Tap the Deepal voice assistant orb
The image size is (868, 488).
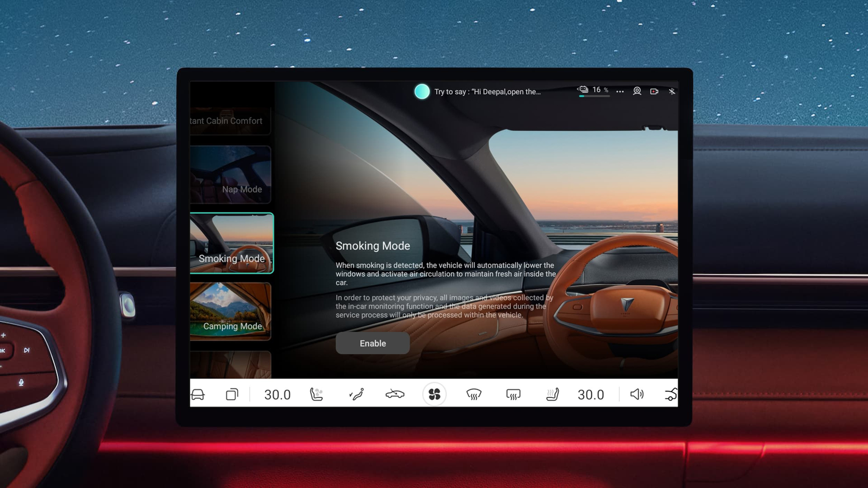(x=422, y=91)
